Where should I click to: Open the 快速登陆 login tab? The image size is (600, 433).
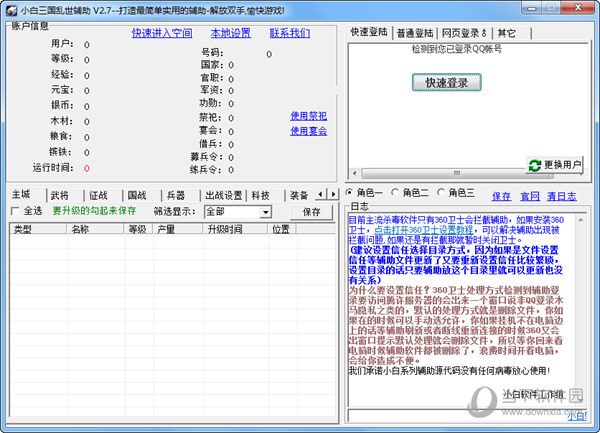(x=369, y=32)
